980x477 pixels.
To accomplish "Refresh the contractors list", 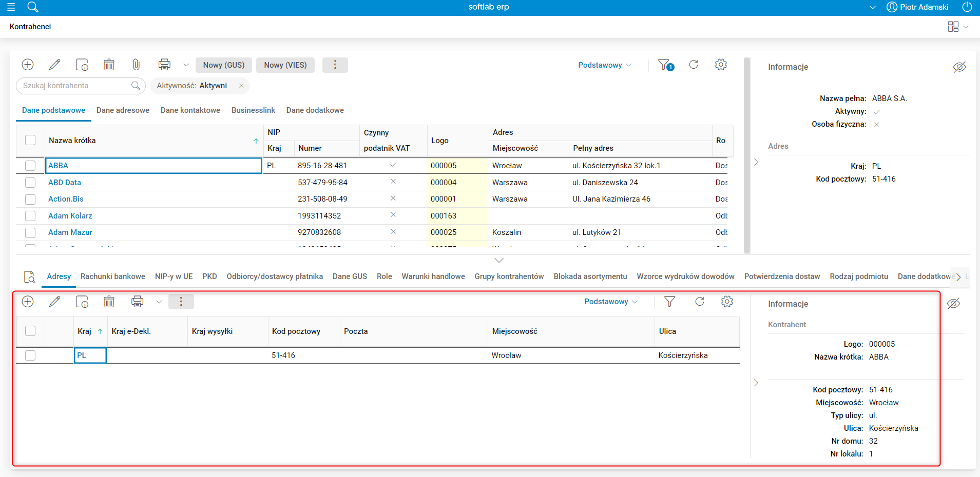I will click(x=694, y=65).
